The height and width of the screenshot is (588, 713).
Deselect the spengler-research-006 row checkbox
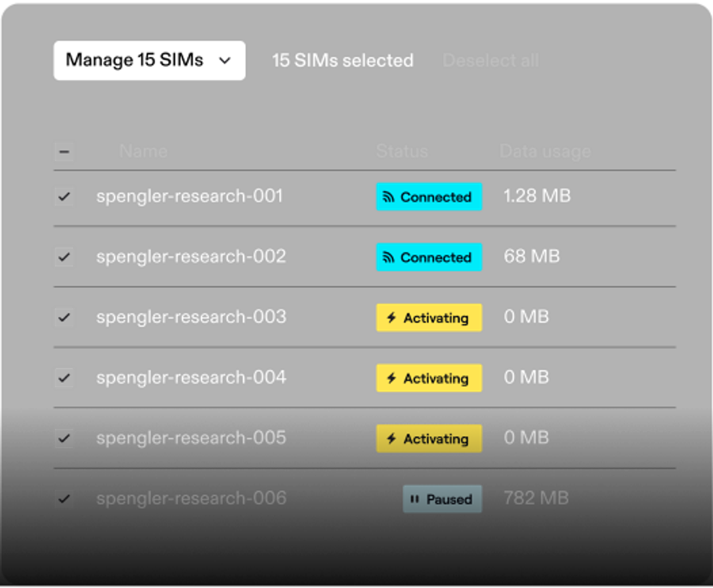click(64, 499)
